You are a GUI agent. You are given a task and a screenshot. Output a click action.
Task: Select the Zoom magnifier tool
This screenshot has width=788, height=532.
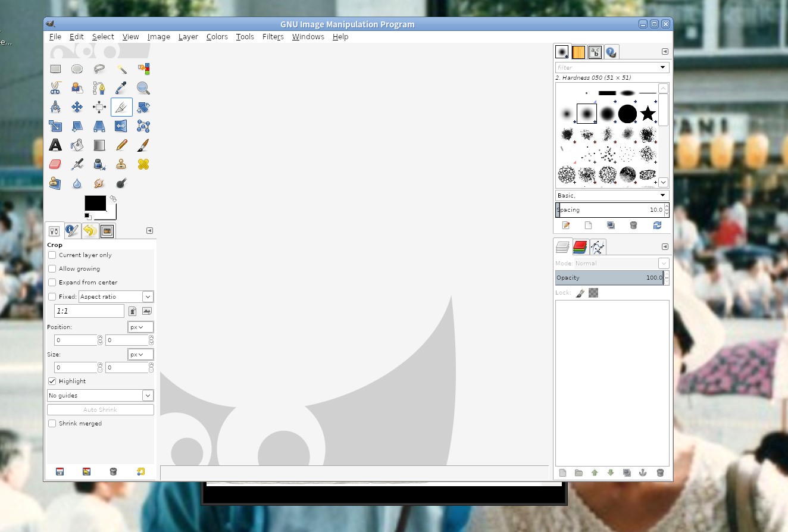point(143,89)
